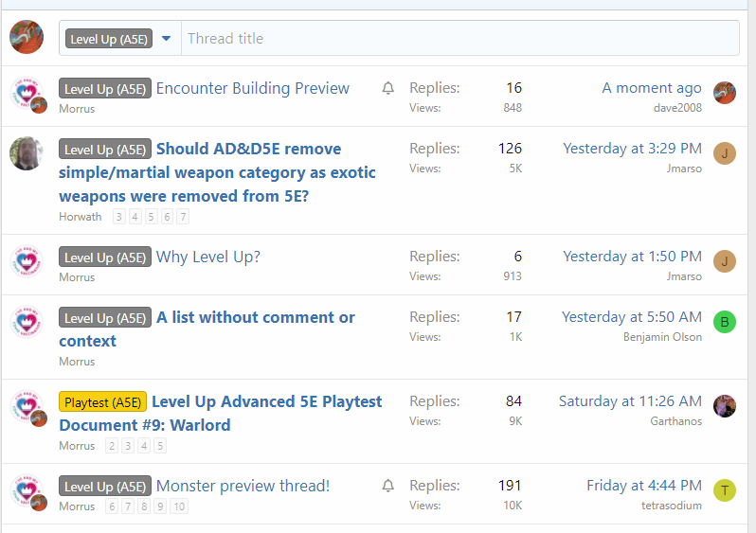Select the yellow Playtest (A5E) prefix tag
The height and width of the screenshot is (533, 756).
tap(103, 402)
